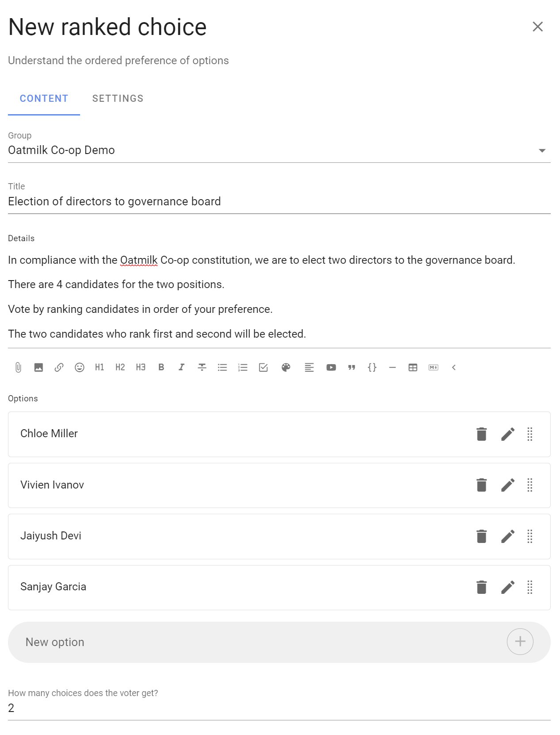This screenshot has height=735, width=560.
Task: Add a hyperlink with the link icon
Action: [59, 367]
